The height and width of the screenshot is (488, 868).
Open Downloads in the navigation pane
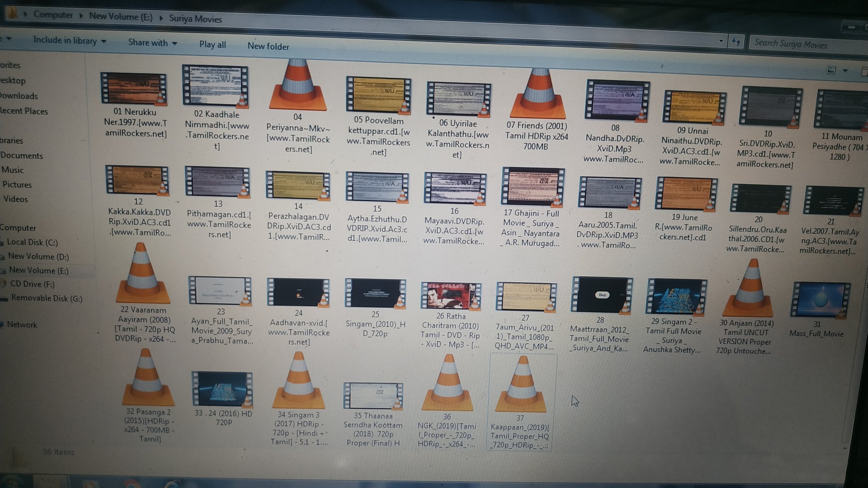coord(19,96)
